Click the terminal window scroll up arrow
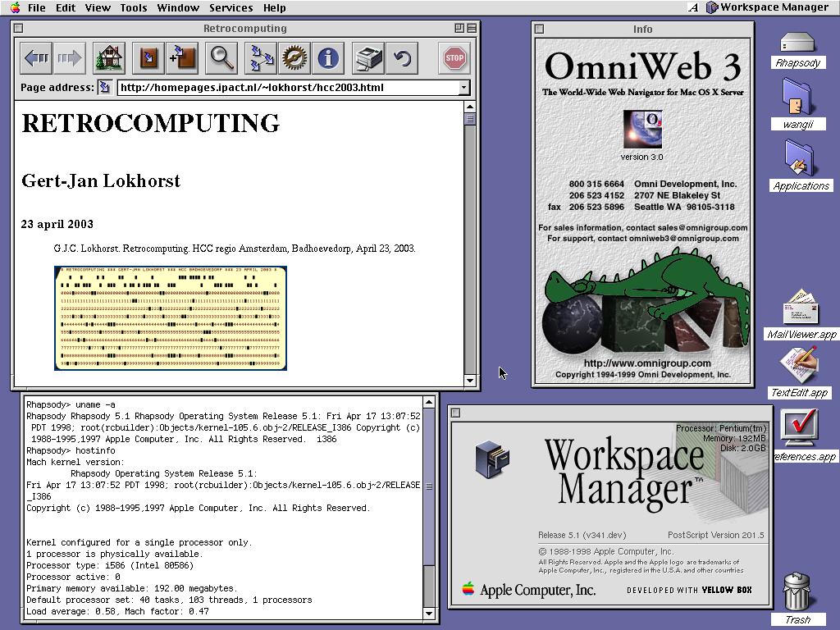 (428, 402)
